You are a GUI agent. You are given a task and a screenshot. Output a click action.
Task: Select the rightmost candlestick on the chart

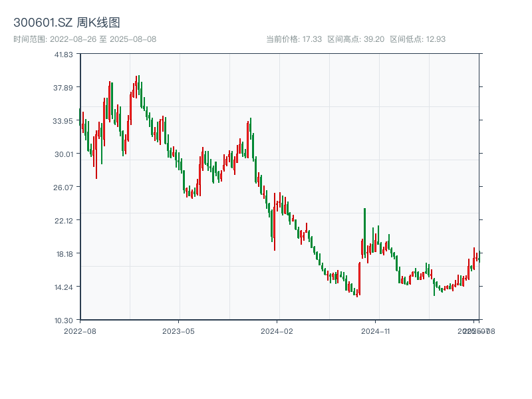point(478,258)
